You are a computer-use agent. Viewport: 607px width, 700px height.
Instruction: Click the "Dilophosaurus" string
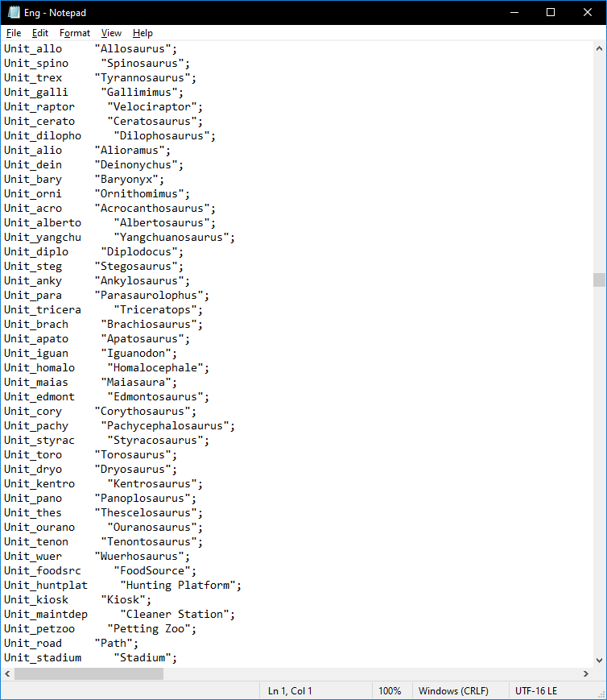164,135
